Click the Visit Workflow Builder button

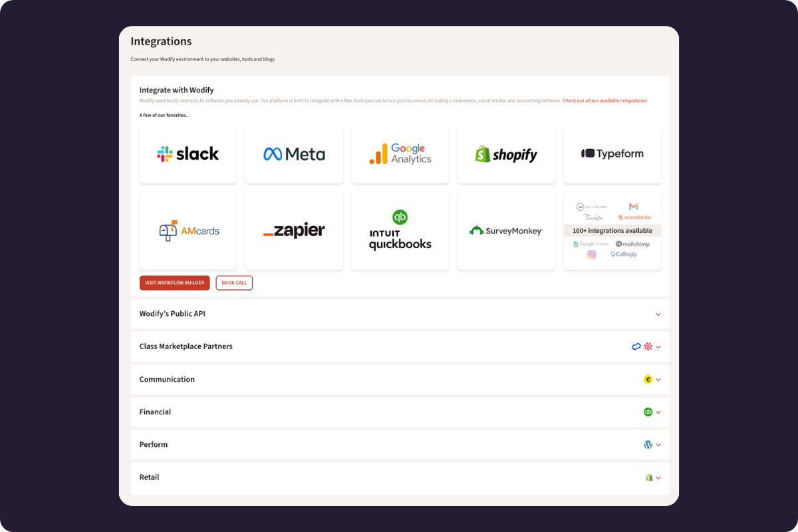pyautogui.click(x=175, y=283)
